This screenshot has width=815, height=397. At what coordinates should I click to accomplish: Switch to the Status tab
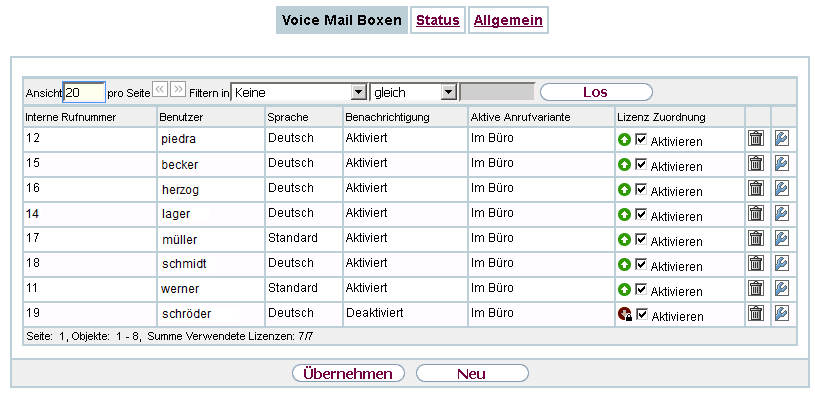pyautogui.click(x=438, y=20)
